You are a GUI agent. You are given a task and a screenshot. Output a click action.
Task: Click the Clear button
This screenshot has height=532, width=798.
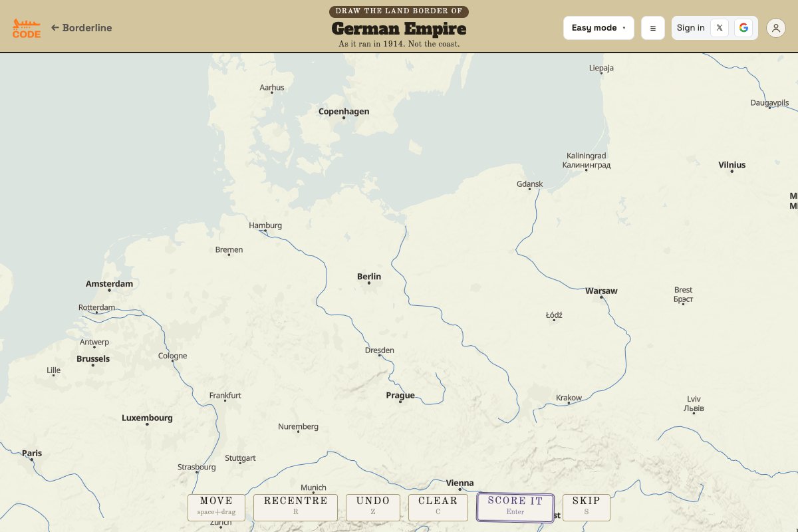[438, 507]
